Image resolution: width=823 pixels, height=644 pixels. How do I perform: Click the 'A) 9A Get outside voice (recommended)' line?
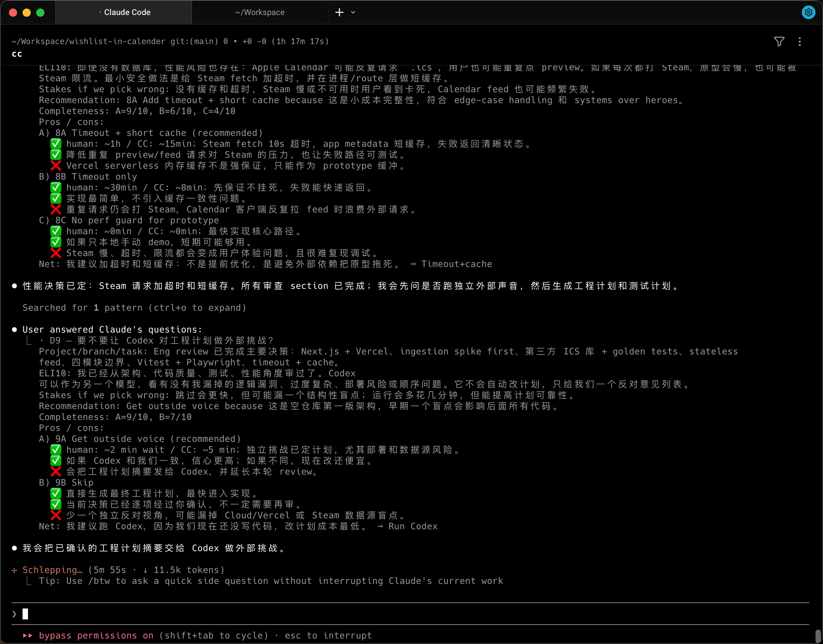point(140,439)
